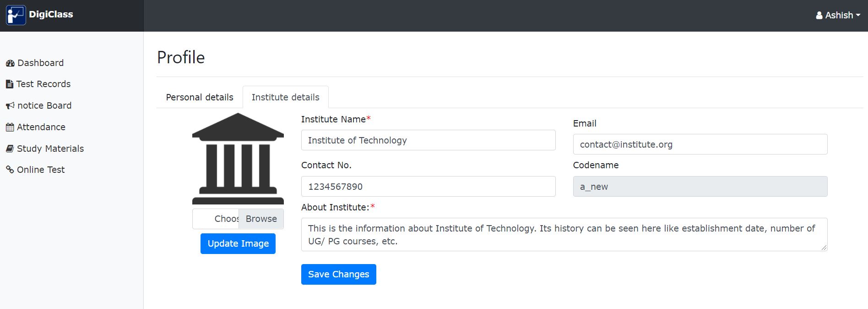Click the Update Image button
The image size is (868, 309).
click(x=238, y=243)
